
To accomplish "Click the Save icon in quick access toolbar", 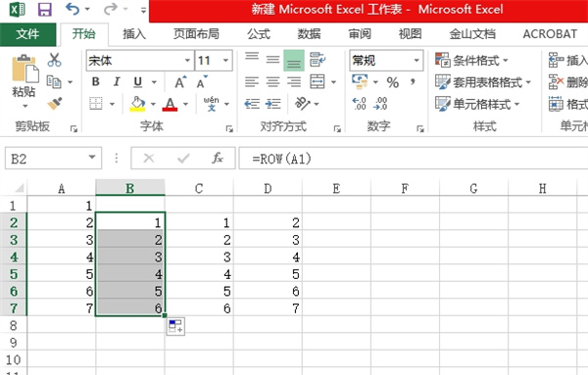I will [45, 9].
